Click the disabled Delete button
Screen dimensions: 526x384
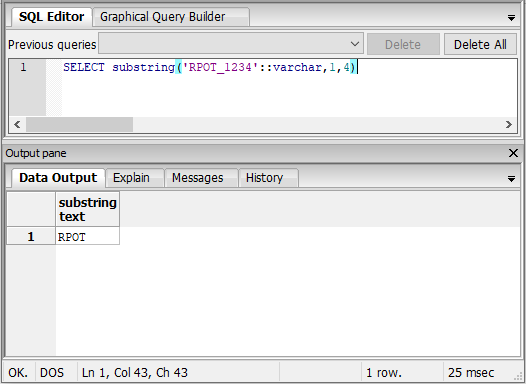click(403, 44)
